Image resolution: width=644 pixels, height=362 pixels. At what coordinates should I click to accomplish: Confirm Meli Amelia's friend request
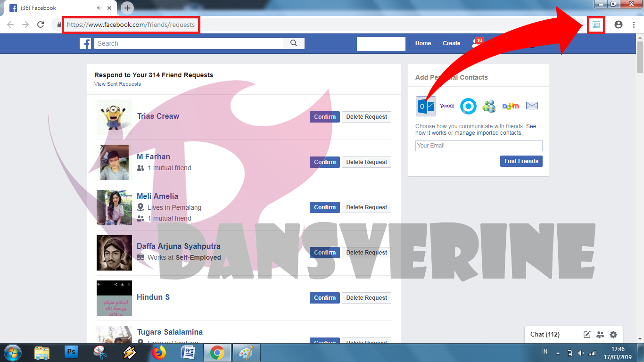tap(325, 207)
